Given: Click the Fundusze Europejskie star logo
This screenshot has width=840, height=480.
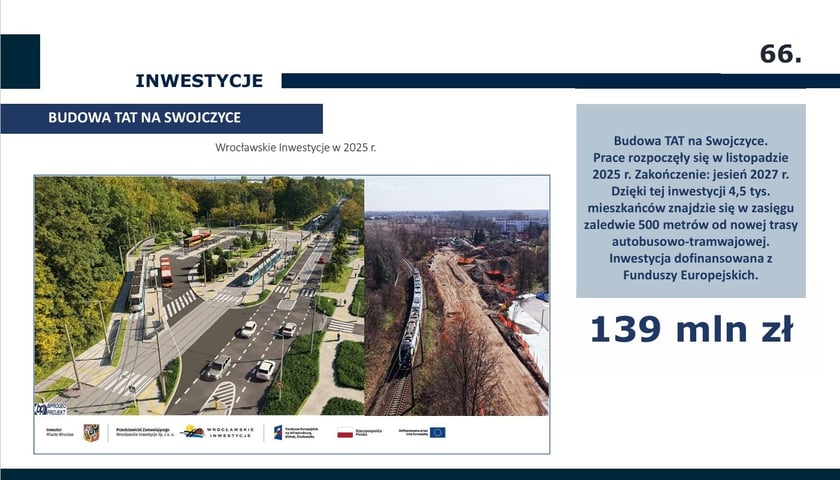Looking at the screenshot, I should coord(278,432).
